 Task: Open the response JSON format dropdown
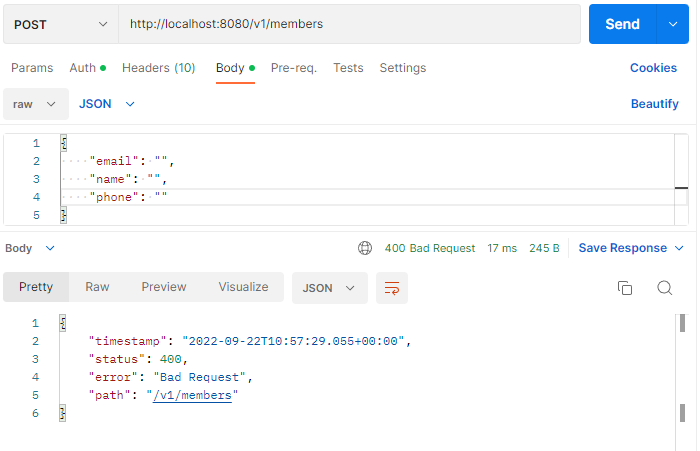click(329, 288)
